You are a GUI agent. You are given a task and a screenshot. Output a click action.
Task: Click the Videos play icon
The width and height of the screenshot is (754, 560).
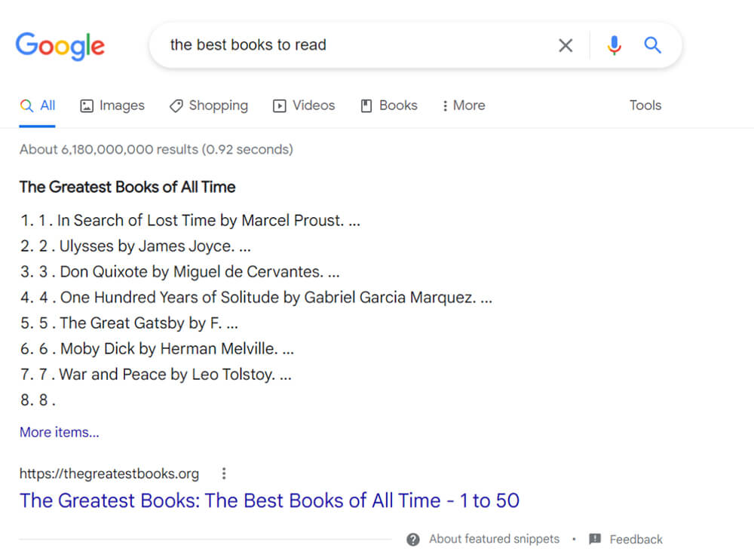pyautogui.click(x=280, y=106)
